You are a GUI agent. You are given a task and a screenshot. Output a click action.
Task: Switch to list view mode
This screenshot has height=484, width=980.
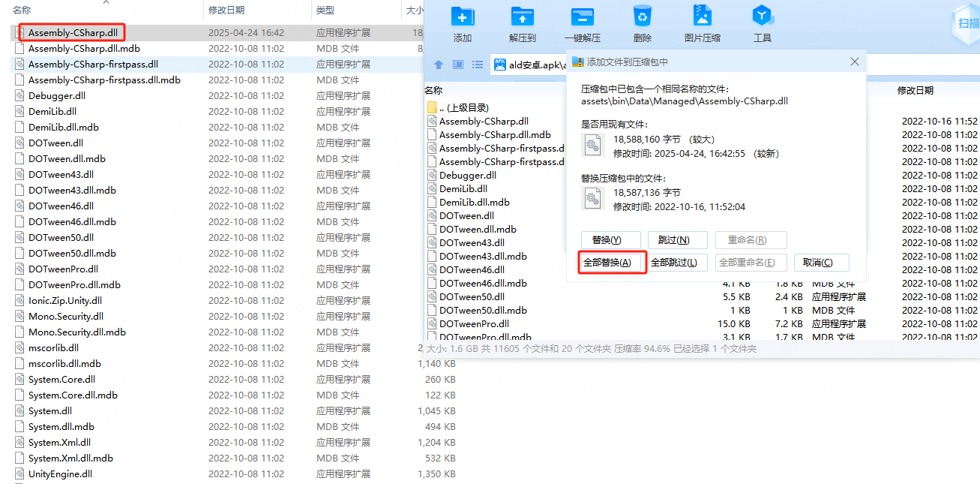478,65
